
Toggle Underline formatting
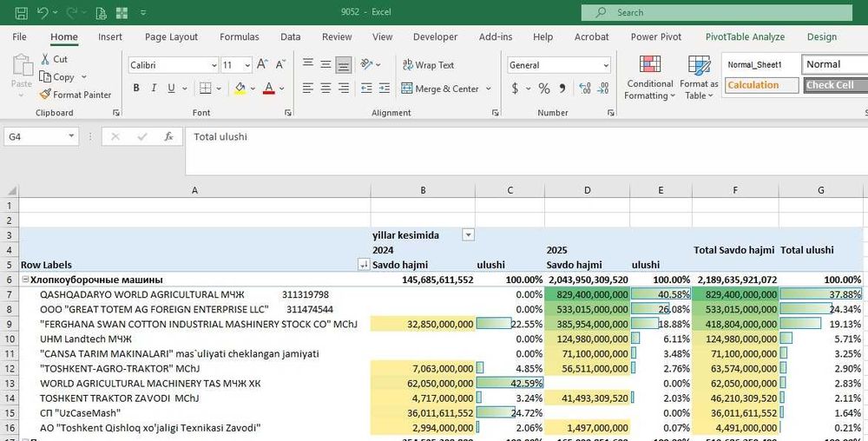[171, 88]
